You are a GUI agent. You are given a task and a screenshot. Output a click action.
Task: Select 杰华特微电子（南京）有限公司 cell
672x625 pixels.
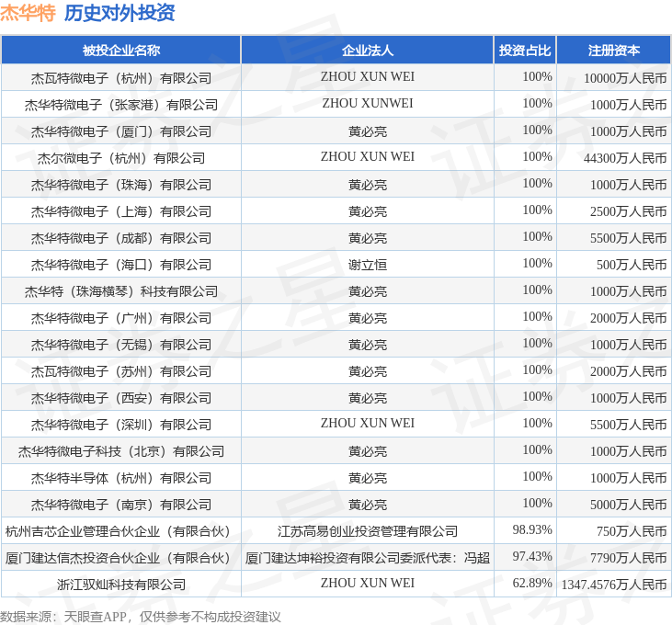[121, 505]
